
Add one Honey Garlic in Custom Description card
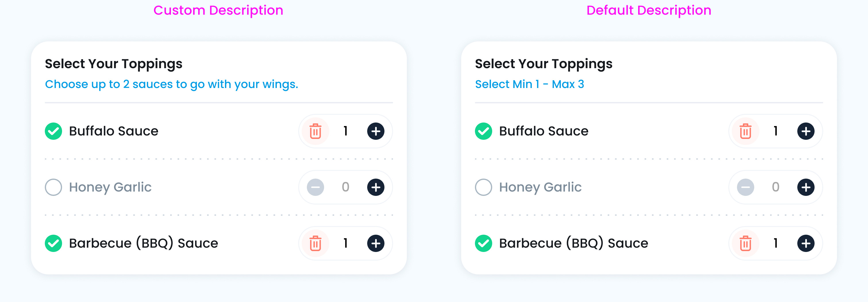click(x=376, y=187)
